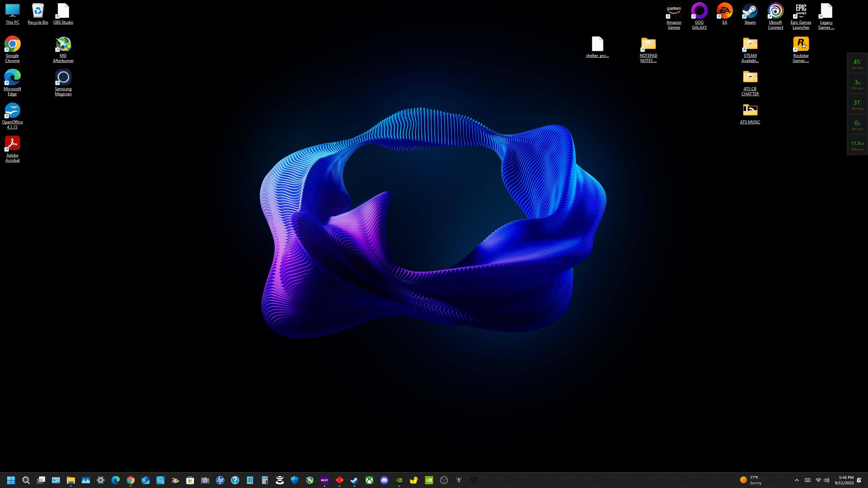Expand the hidden system tray icons

tap(796, 480)
